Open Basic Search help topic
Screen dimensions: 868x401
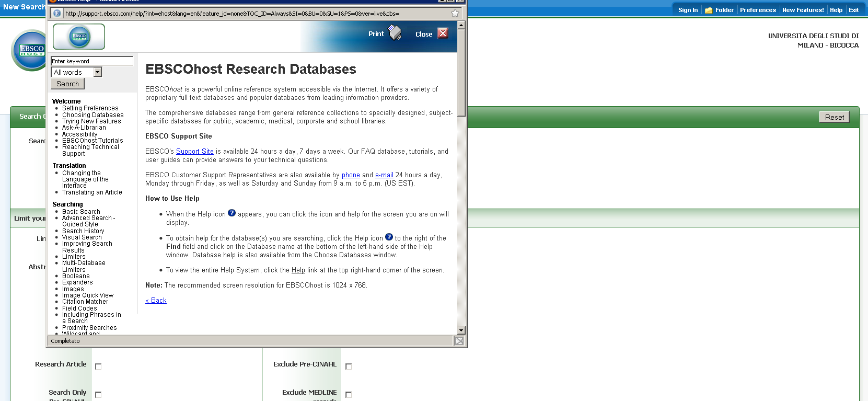click(81, 212)
